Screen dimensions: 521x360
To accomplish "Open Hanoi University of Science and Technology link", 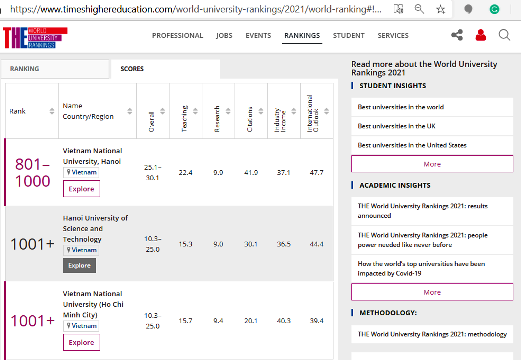I will [x=95, y=228].
